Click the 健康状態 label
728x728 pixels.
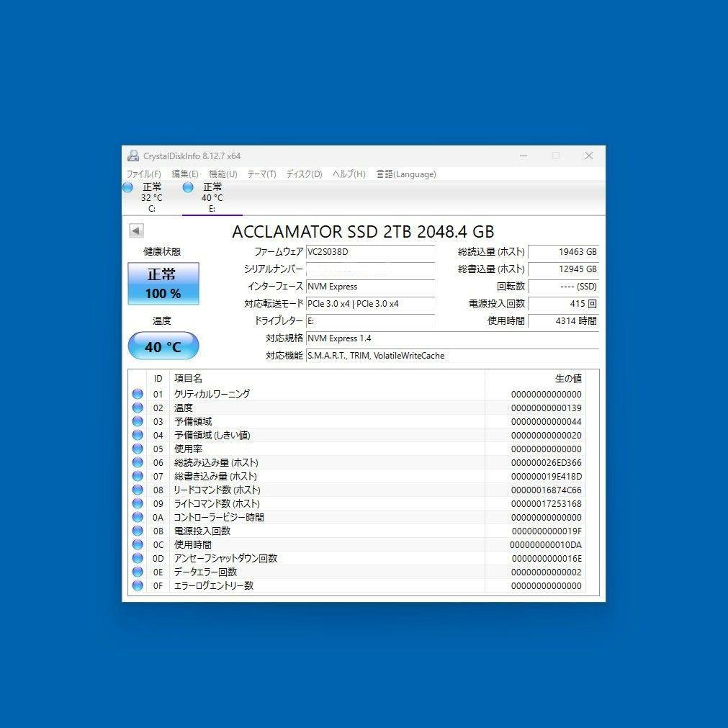point(162,251)
